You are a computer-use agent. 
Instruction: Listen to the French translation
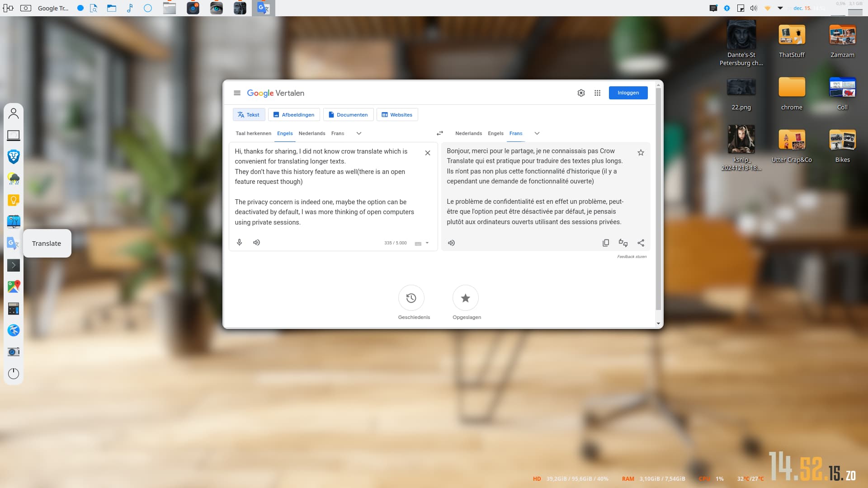click(451, 243)
